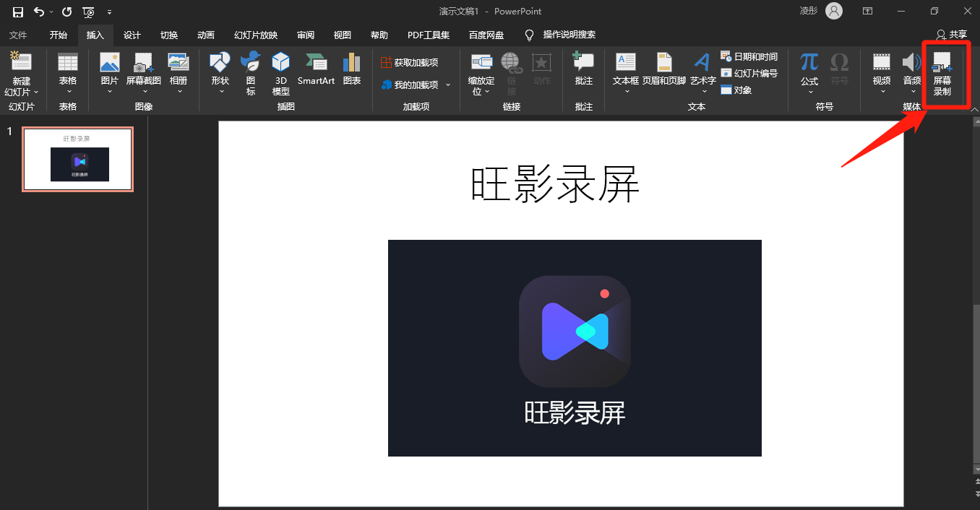The width and height of the screenshot is (980, 510).
Task: Open Screenshot (屏幕截图) tool
Action: coord(144,74)
